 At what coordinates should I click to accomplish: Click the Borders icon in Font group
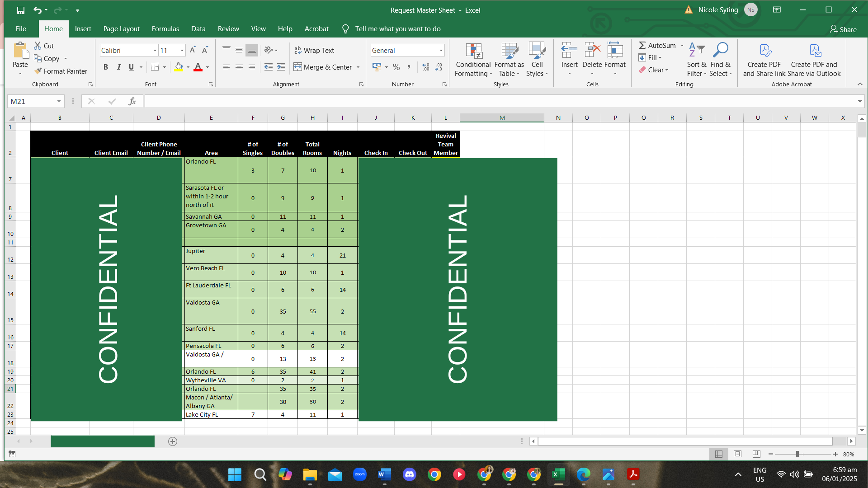[155, 67]
